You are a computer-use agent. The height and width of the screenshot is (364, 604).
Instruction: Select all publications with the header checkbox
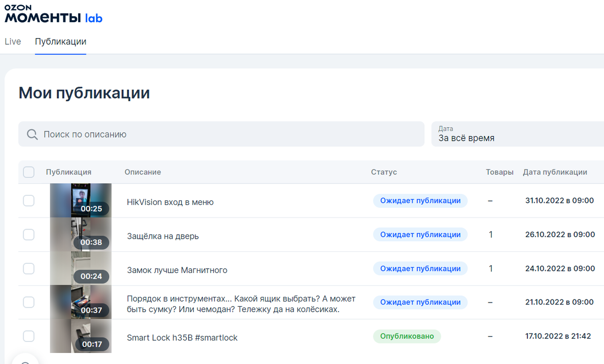pos(29,172)
